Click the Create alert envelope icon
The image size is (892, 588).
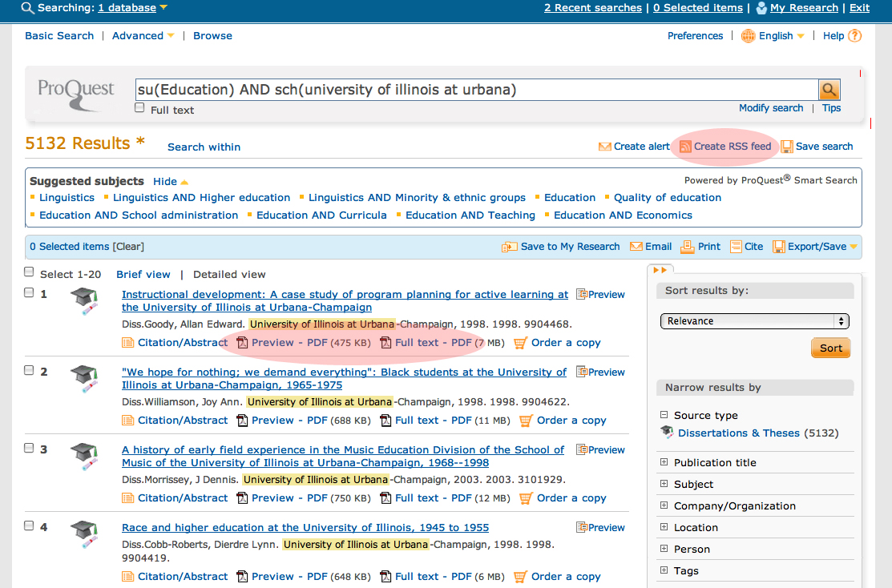pos(605,147)
